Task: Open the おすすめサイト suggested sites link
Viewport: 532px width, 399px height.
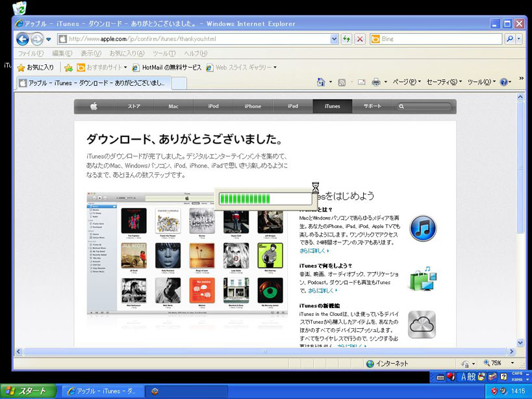Action: click(x=102, y=68)
